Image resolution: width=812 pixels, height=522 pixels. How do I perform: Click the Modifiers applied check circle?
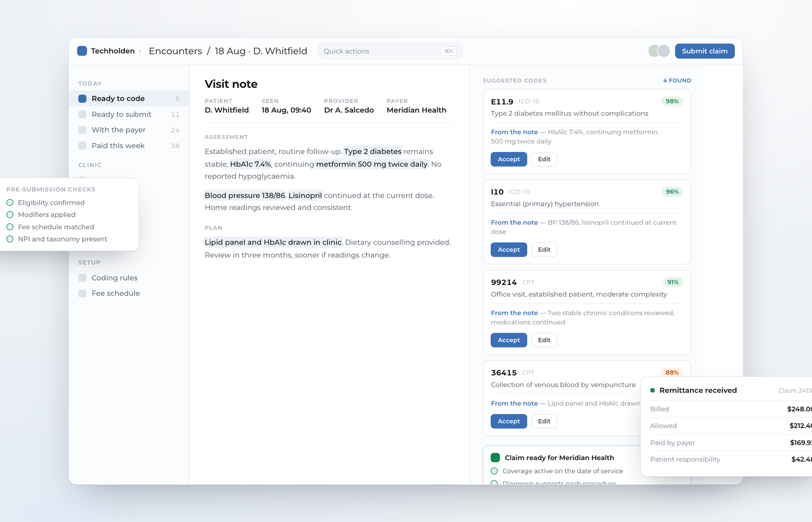[x=10, y=215]
